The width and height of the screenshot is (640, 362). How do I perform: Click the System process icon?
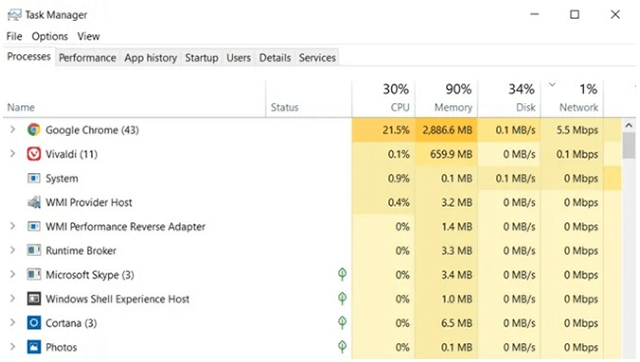point(34,178)
